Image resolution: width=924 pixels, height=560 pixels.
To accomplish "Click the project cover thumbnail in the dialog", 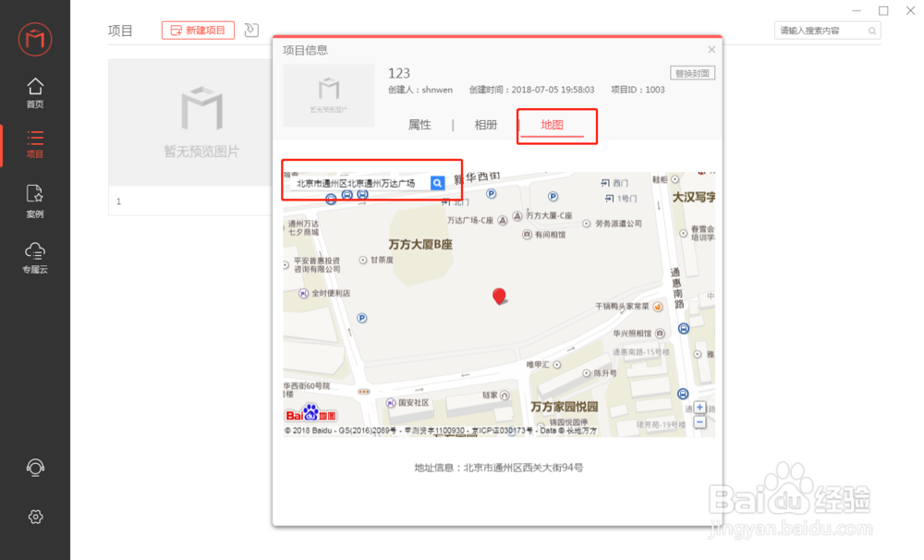I will [329, 95].
